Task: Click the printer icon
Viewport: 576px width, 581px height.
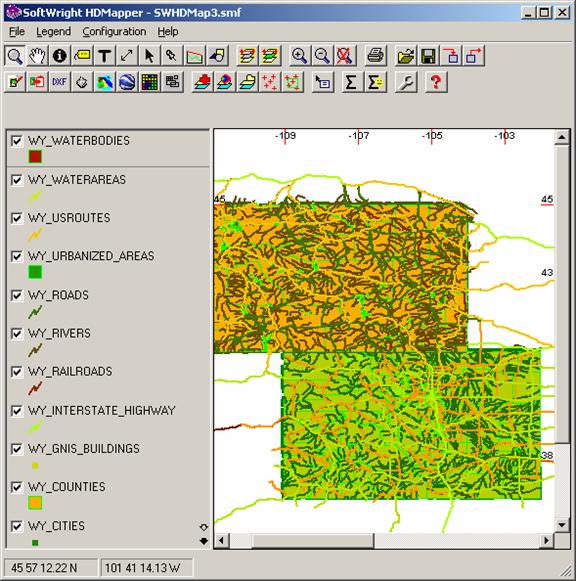Action: point(375,56)
